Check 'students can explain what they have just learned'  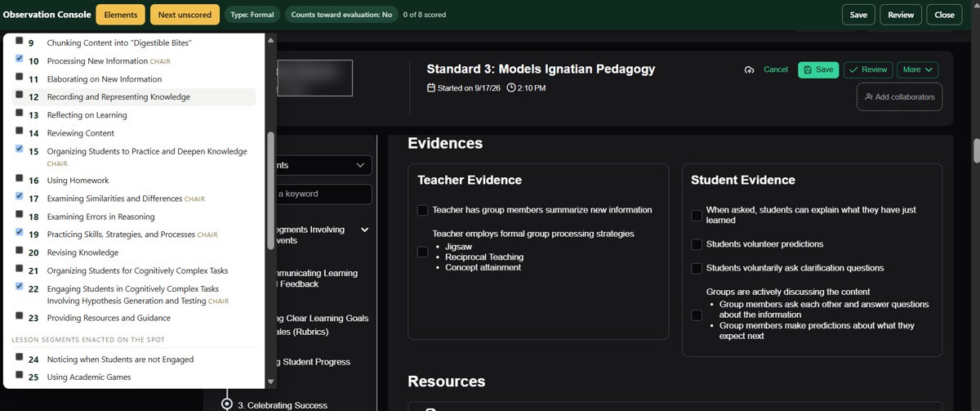[x=697, y=216]
